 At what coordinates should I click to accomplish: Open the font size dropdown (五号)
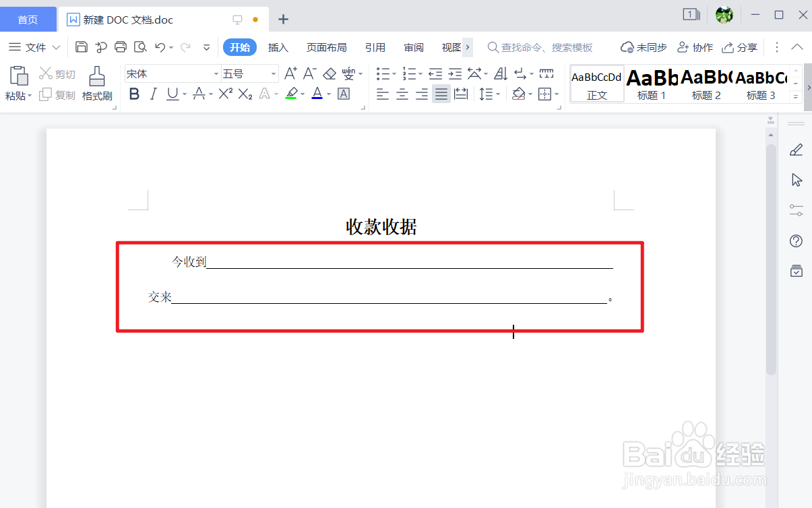[274, 74]
